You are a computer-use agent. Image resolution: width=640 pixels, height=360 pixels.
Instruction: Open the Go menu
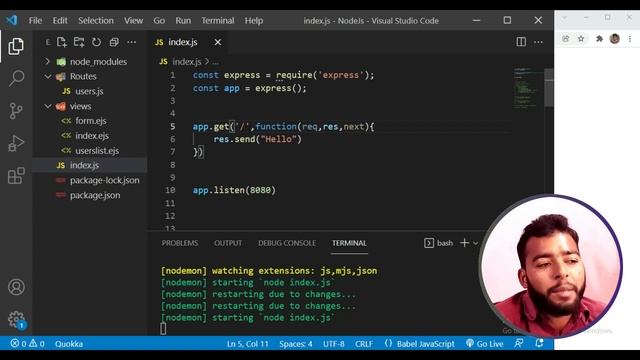point(159,20)
